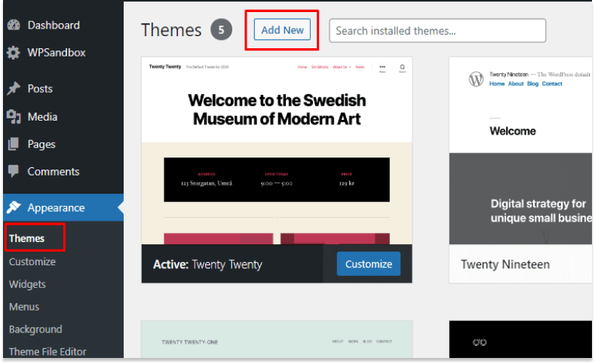
Task: Focus the Search installed themes field
Action: pyautogui.click(x=437, y=30)
